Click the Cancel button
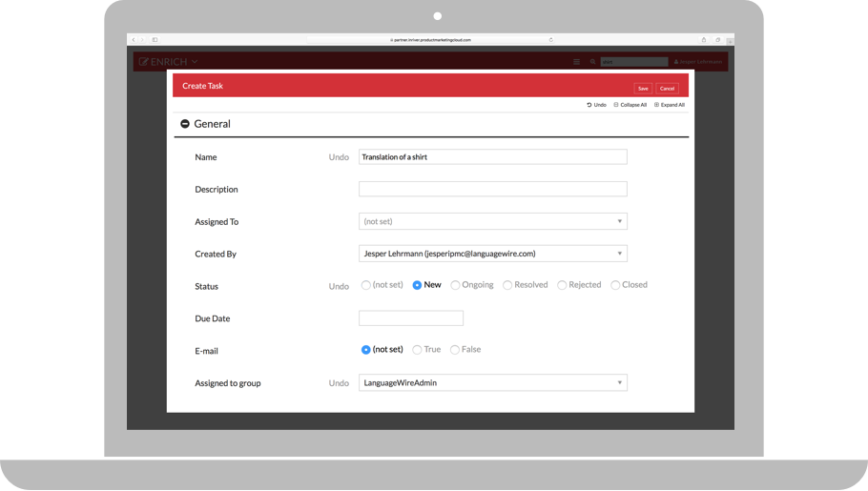Image resolution: width=868 pixels, height=491 pixels. [667, 88]
